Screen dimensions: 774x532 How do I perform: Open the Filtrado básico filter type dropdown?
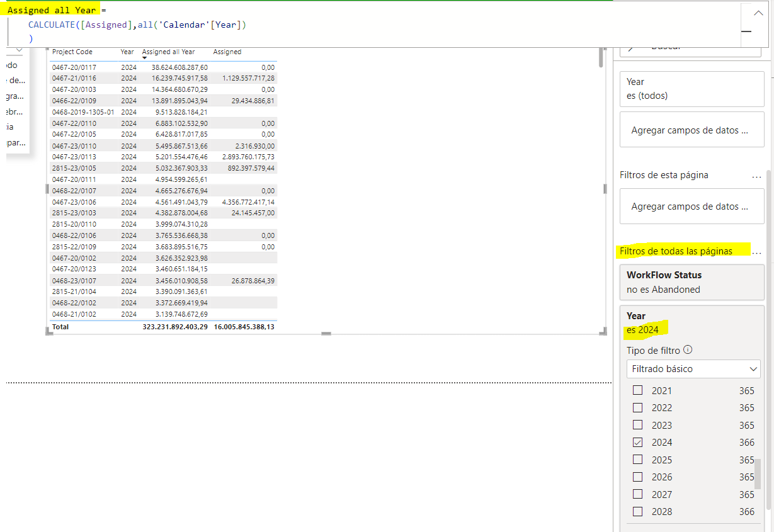(693, 369)
